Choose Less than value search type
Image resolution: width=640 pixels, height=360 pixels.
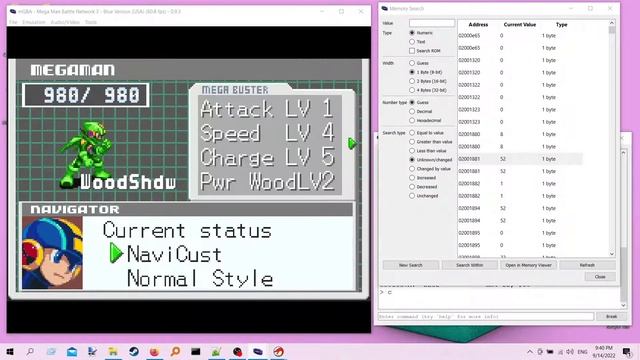click(412, 151)
